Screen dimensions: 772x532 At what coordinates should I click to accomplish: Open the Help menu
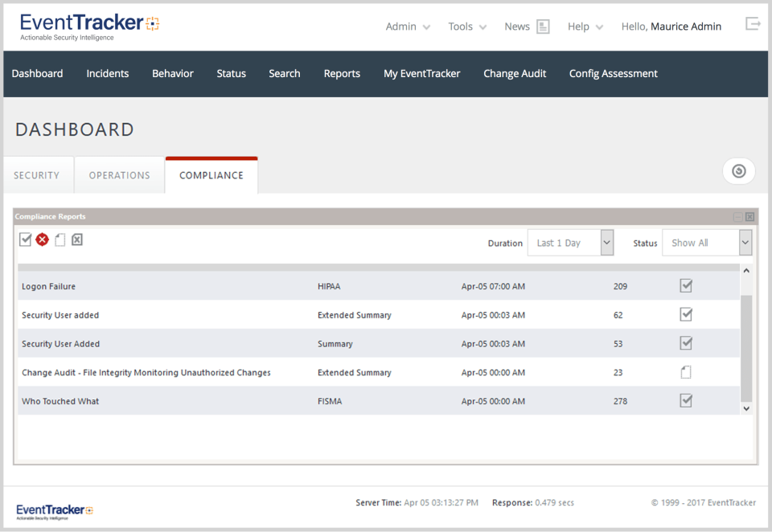tap(585, 26)
